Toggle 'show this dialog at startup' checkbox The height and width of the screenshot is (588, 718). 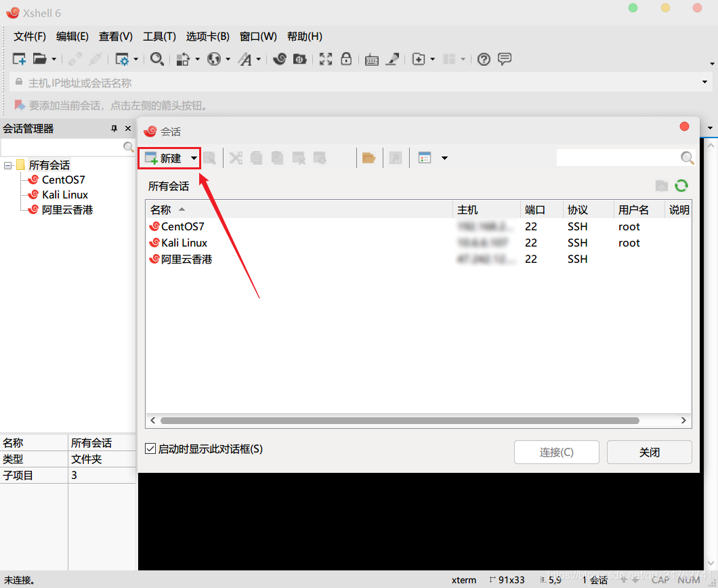click(150, 448)
